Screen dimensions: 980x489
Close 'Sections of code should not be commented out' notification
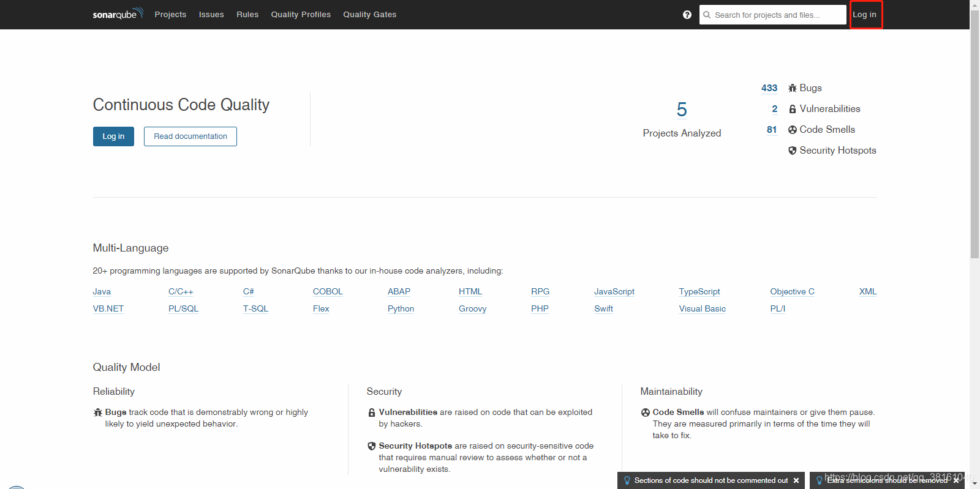[x=796, y=480]
